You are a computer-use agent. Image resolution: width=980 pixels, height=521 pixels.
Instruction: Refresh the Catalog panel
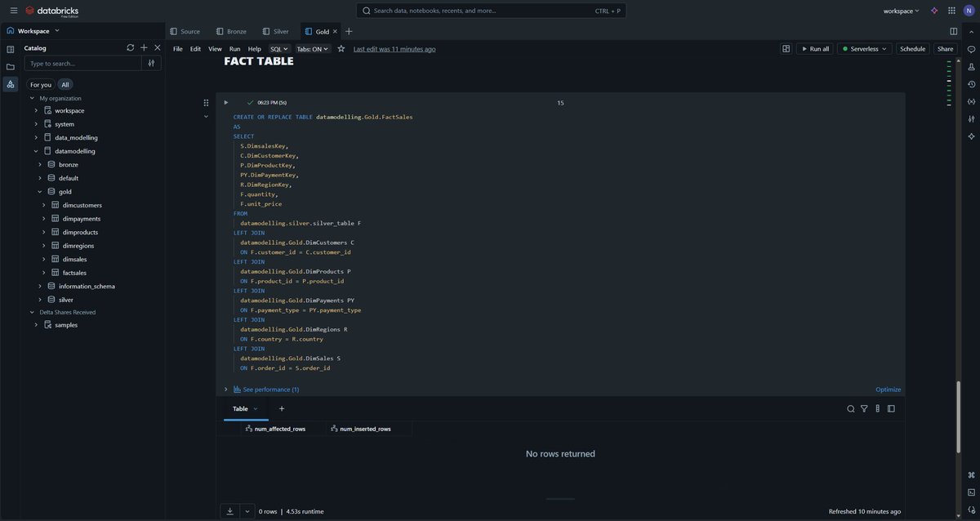130,47
